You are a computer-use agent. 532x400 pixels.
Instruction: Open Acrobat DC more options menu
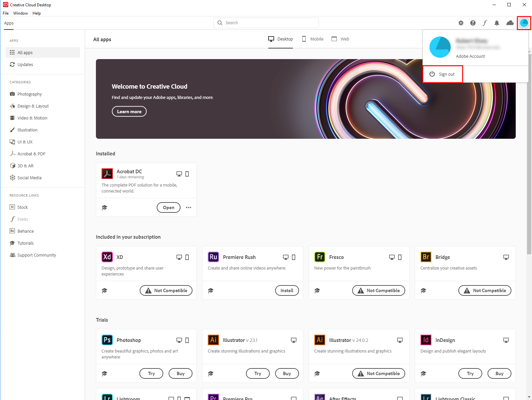click(x=189, y=207)
